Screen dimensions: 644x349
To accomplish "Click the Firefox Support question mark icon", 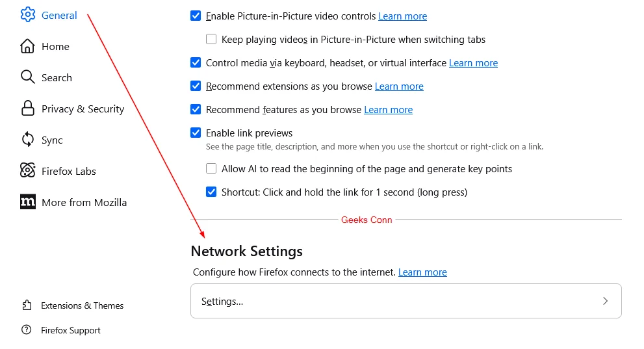I will point(27,330).
